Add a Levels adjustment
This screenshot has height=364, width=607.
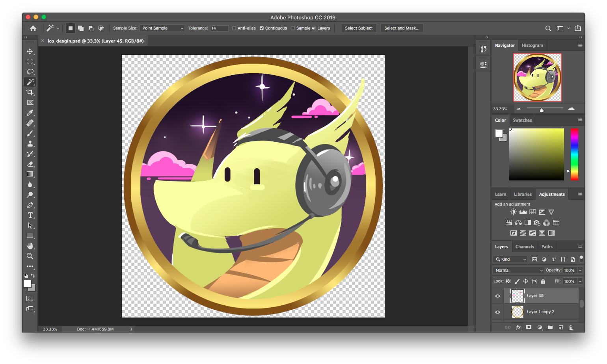point(523,212)
